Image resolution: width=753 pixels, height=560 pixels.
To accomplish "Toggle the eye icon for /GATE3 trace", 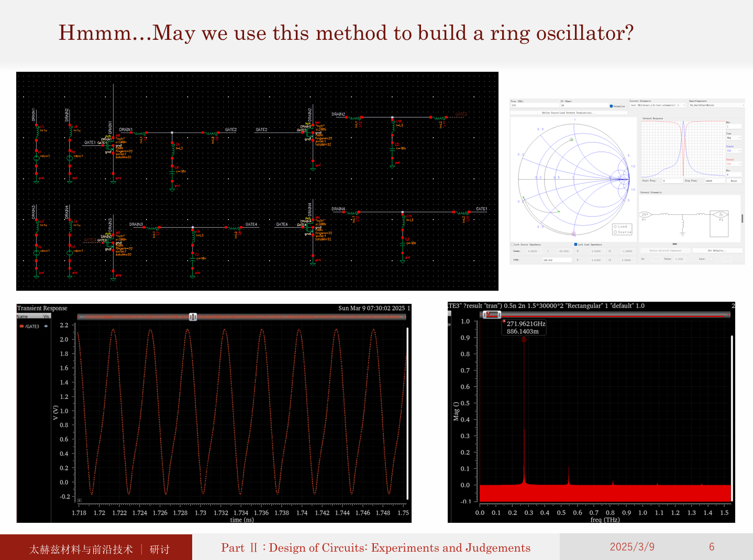I will coord(46,326).
